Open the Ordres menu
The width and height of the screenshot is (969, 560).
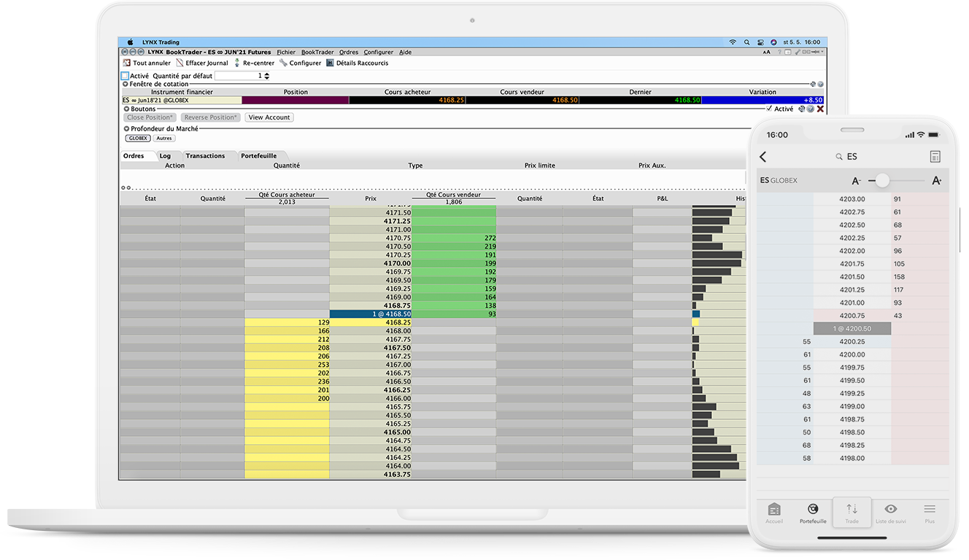(349, 52)
